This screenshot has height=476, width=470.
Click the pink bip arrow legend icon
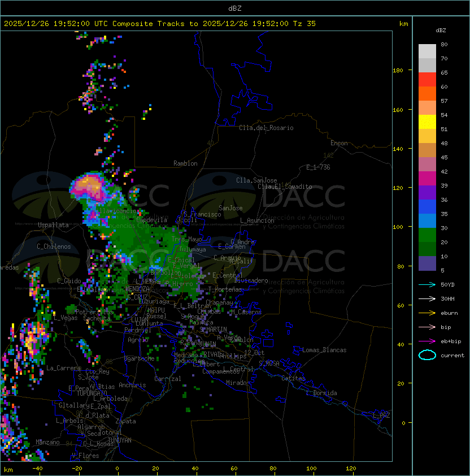point(427,327)
